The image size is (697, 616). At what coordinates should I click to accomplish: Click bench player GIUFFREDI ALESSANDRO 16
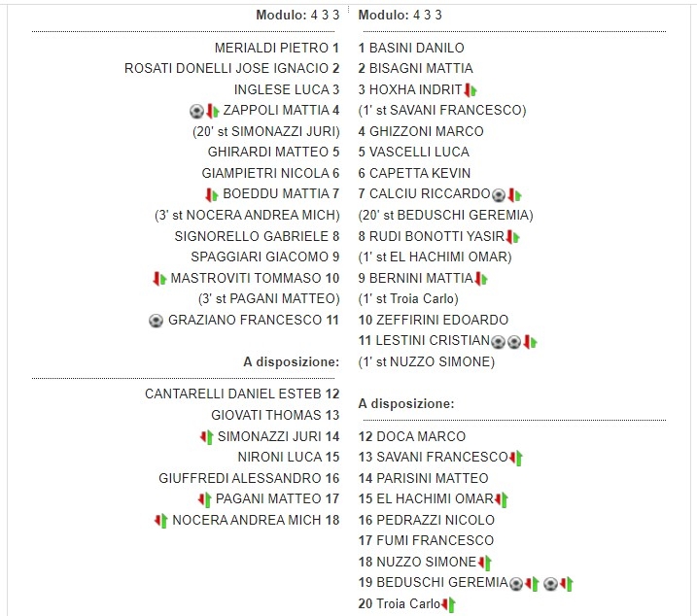249,478
